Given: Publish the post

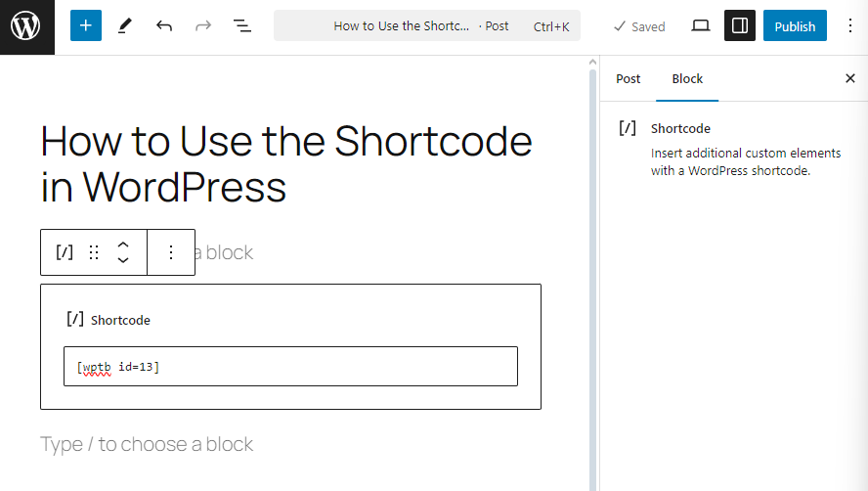Looking at the screenshot, I should coord(795,25).
